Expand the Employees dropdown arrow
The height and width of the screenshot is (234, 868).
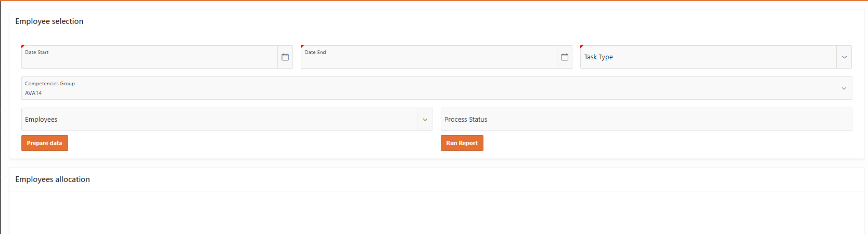coord(425,120)
